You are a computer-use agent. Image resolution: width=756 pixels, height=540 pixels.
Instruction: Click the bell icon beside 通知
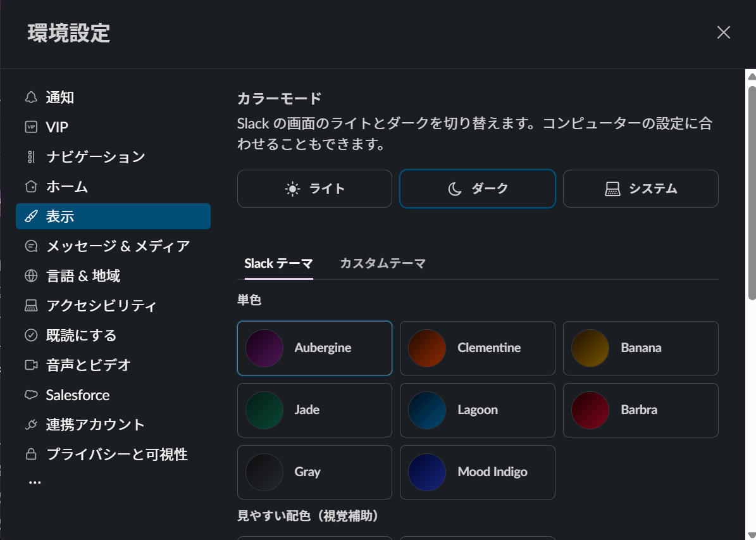coord(31,97)
